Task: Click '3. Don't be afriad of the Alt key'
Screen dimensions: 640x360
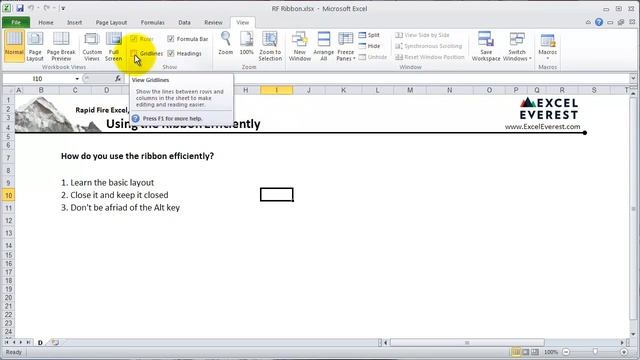Action: [x=120, y=207]
